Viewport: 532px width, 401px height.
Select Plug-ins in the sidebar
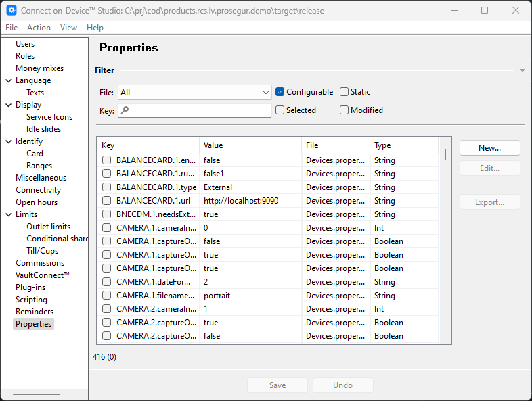coord(30,287)
